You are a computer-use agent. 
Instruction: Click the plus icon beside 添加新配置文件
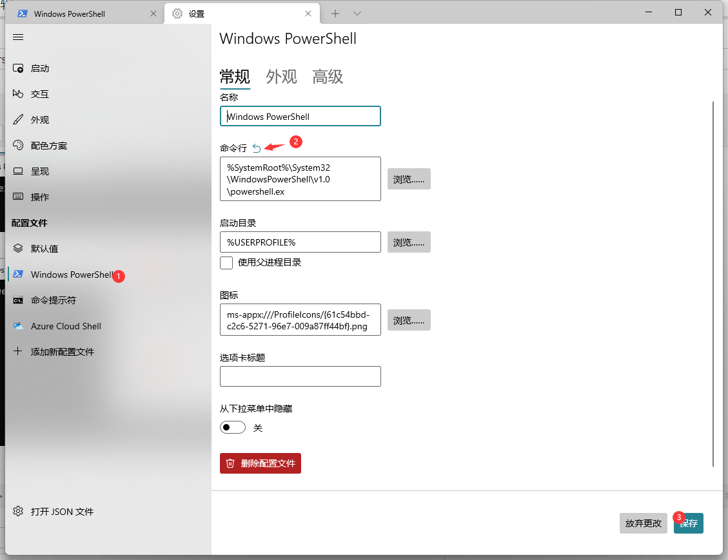pyautogui.click(x=17, y=351)
